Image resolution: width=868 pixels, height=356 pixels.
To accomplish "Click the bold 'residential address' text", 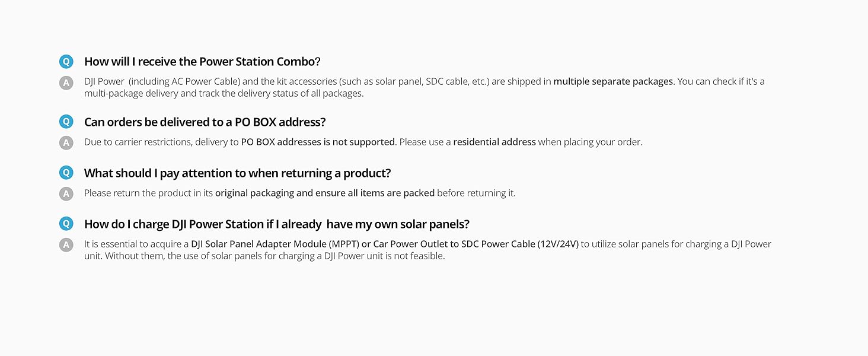I will tap(494, 142).
